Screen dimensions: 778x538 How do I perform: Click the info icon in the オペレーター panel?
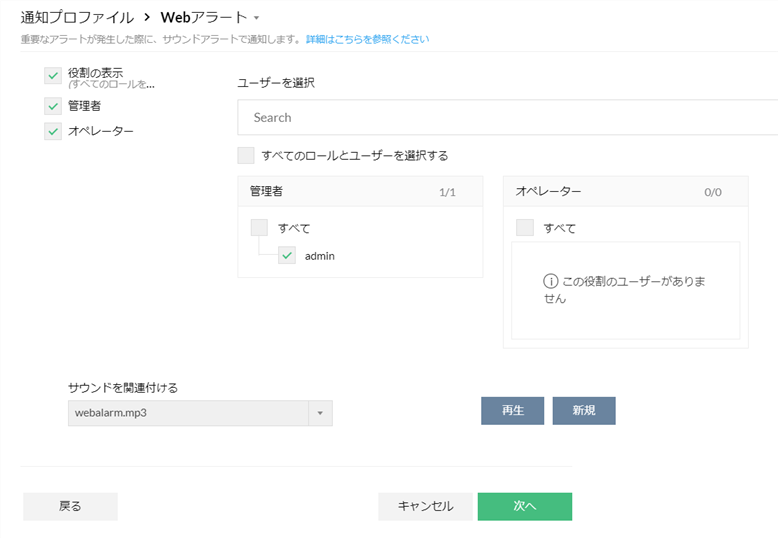click(551, 282)
